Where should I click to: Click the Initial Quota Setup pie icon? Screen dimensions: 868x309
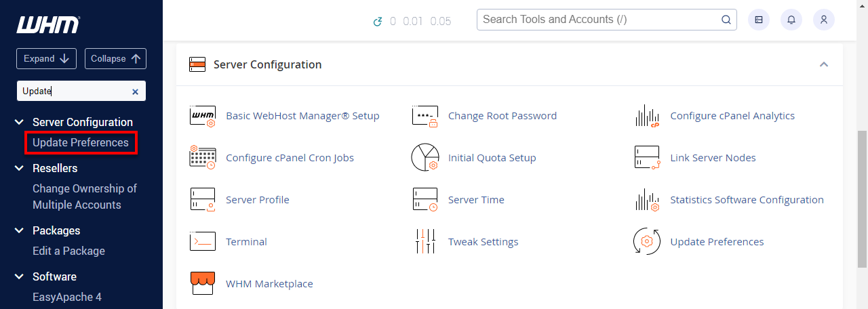coord(425,158)
